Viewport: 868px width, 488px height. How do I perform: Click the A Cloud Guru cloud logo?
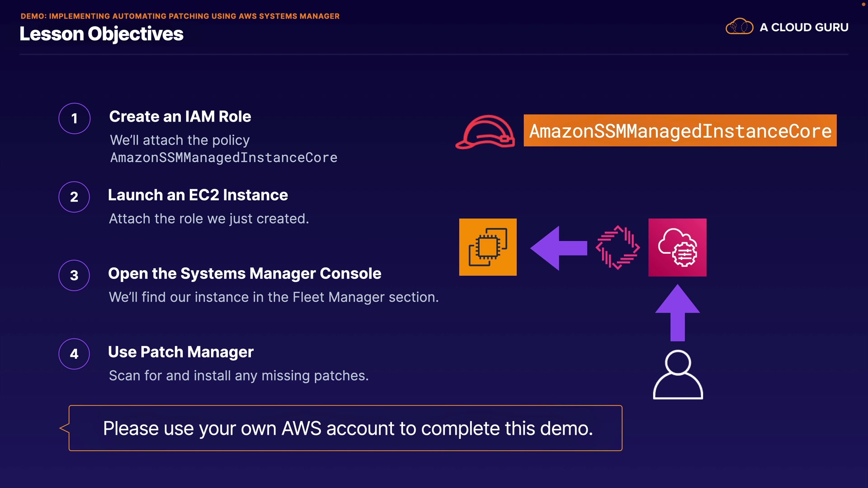[739, 27]
